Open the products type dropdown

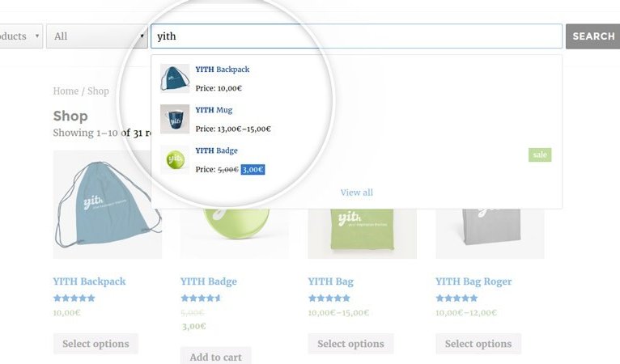coord(21,36)
